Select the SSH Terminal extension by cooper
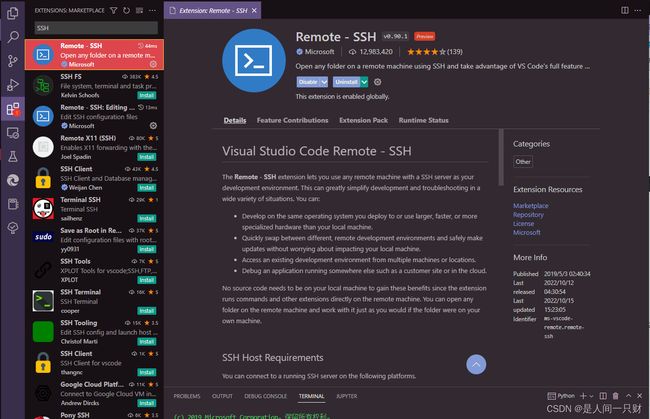This screenshot has width=650, height=419. (95, 301)
